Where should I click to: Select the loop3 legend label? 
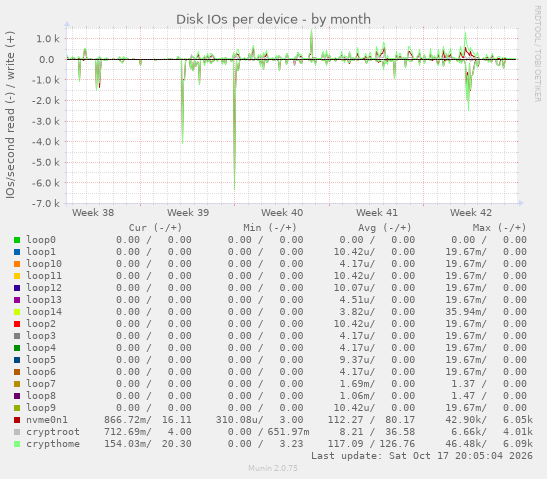point(41,336)
